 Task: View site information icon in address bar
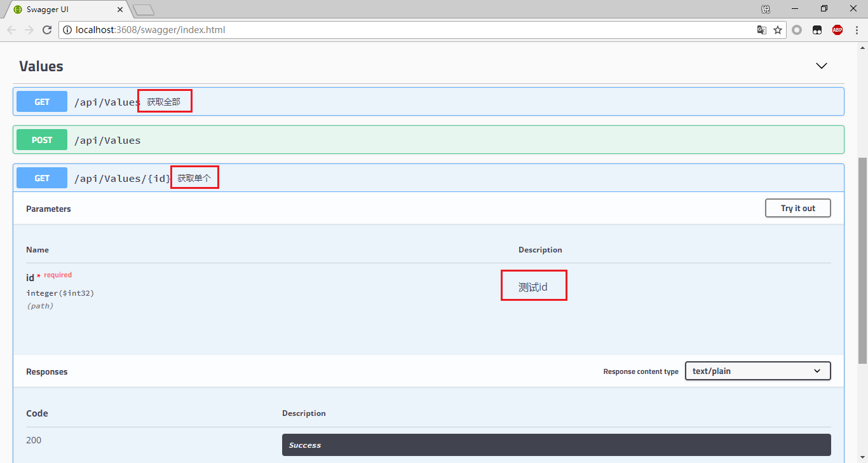tap(67, 30)
